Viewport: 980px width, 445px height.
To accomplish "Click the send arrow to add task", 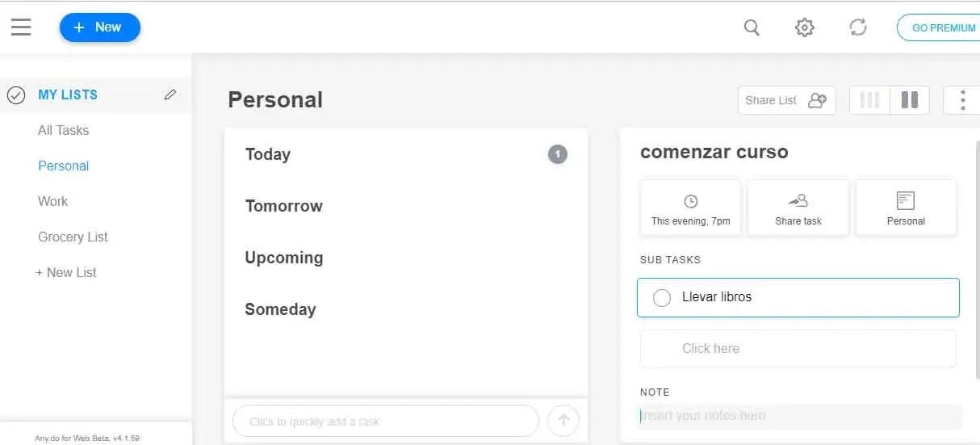I will [x=563, y=421].
